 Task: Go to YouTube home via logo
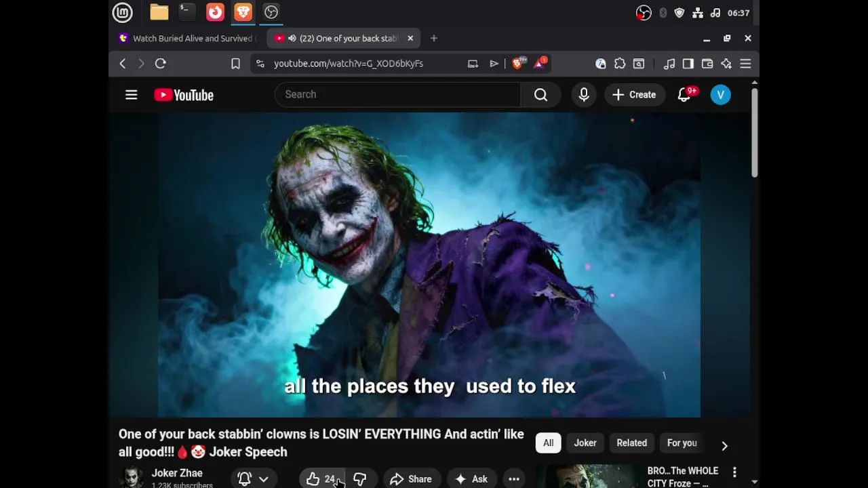(x=184, y=95)
